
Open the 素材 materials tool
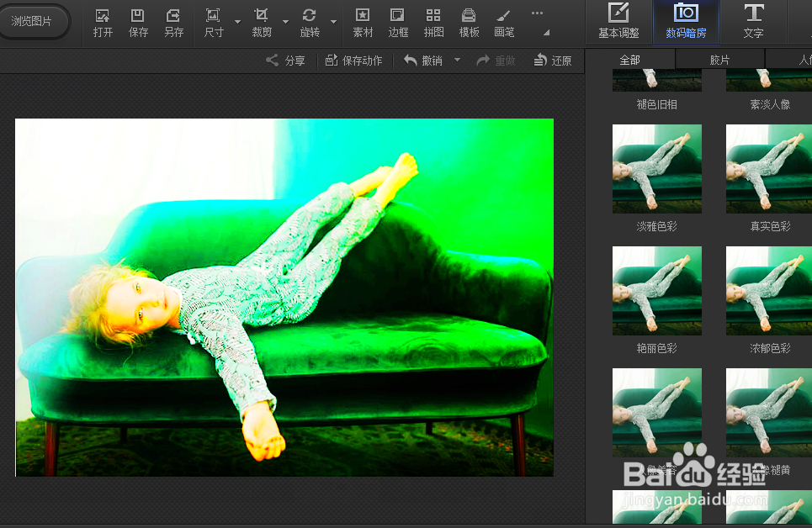(x=363, y=24)
